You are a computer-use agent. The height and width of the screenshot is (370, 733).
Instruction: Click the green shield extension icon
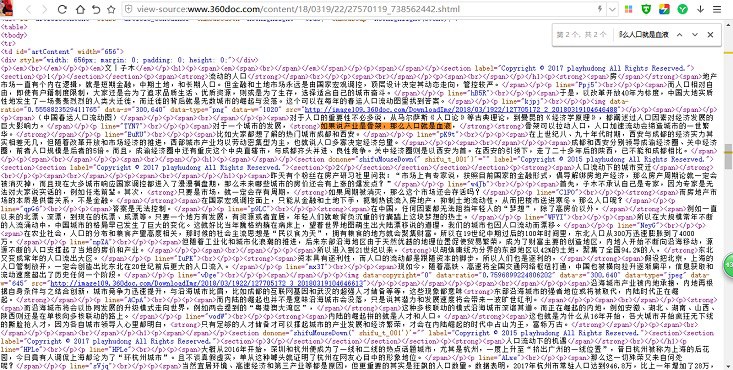point(647,9)
